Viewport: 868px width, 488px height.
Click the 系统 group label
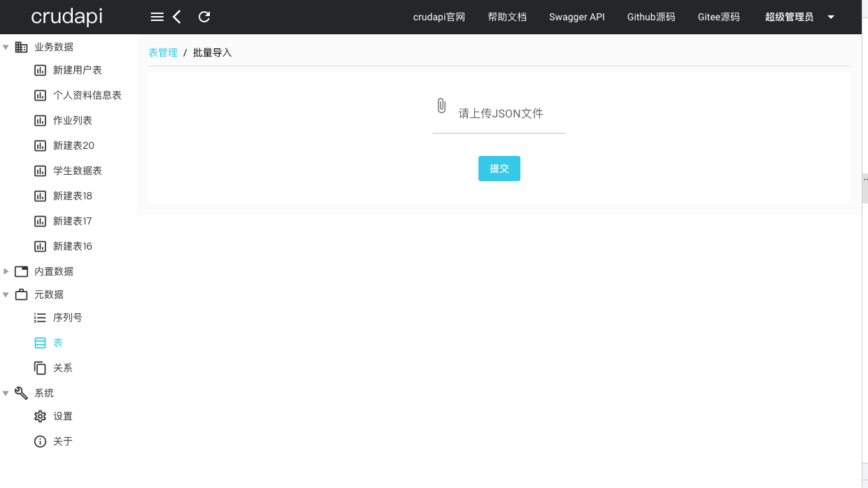[44, 393]
